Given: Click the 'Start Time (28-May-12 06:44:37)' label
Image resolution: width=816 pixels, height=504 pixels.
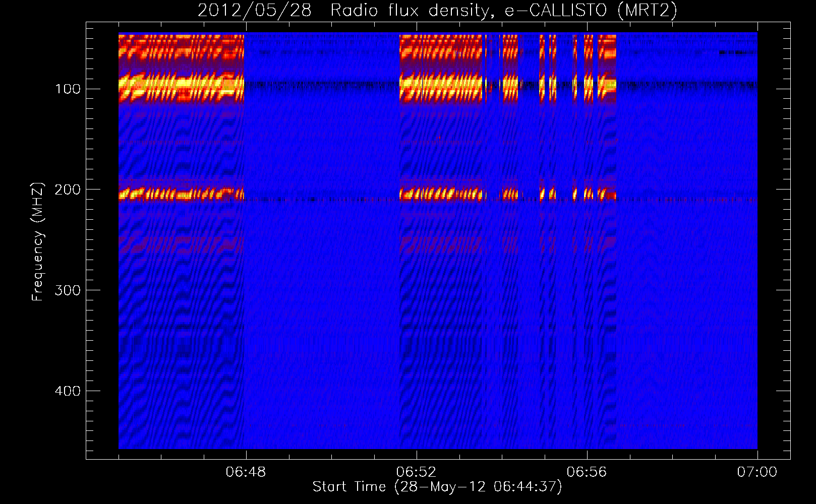Looking at the screenshot, I should click(437, 487).
